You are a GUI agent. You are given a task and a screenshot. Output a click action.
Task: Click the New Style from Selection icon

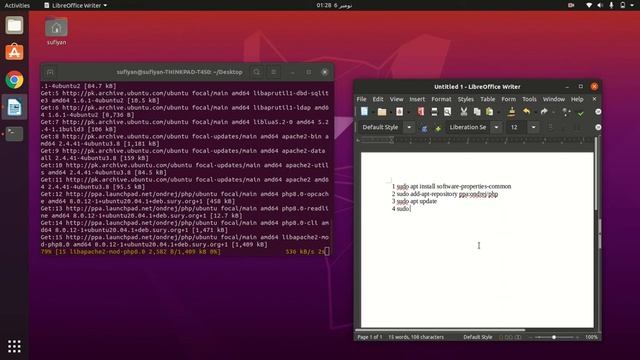(438, 128)
